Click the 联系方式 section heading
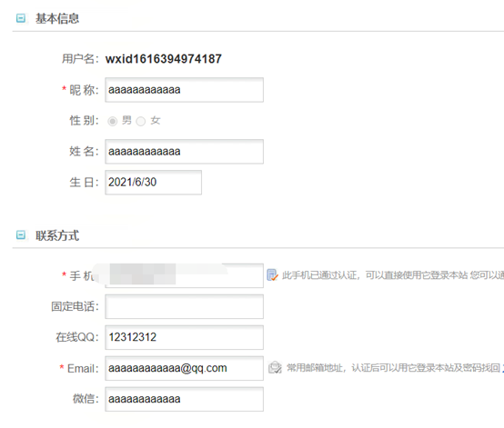Image resolution: width=504 pixels, height=428 pixels. tap(57, 235)
